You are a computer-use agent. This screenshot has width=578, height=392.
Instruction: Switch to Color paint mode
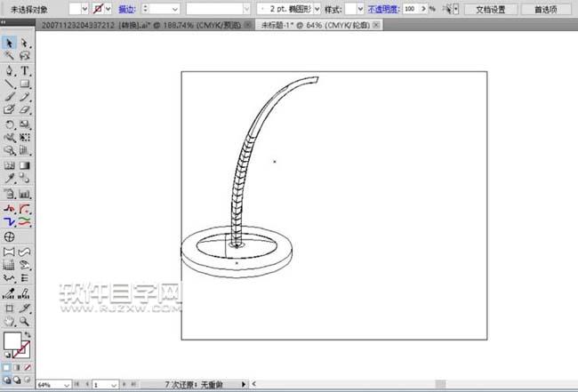point(7,367)
